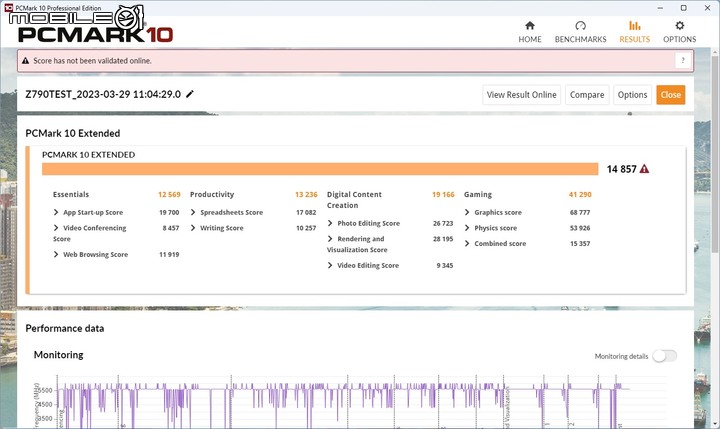The height and width of the screenshot is (429, 720).
Task: Click the Physics score value 53 926
Action: click(x=580, y=228)
